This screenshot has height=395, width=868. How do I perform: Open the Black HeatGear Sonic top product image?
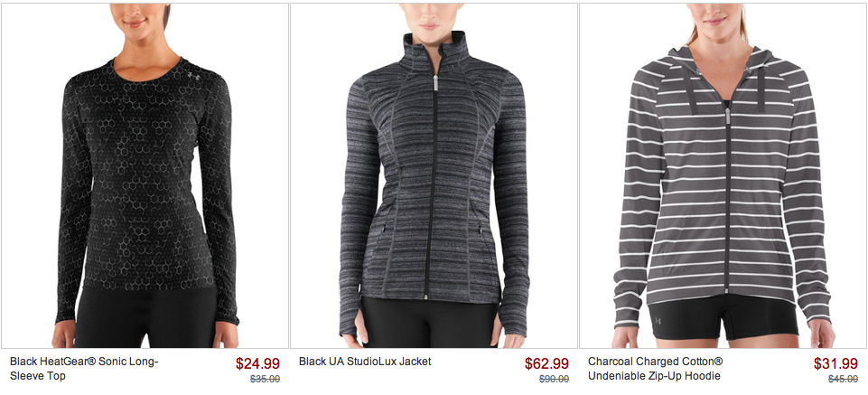coord(145,175)
